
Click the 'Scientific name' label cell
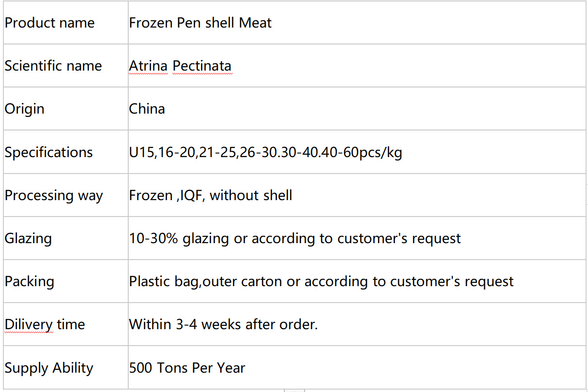coord(65,65)
